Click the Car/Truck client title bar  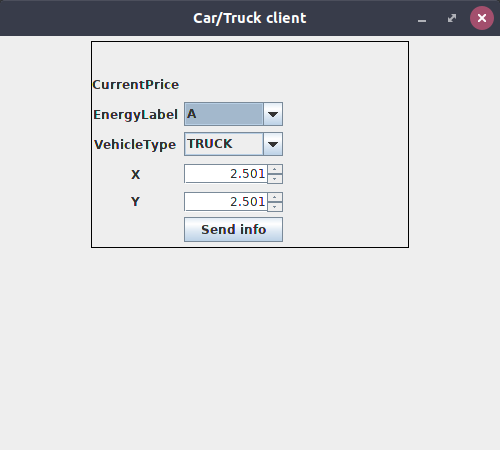click(x=250, y=18)
